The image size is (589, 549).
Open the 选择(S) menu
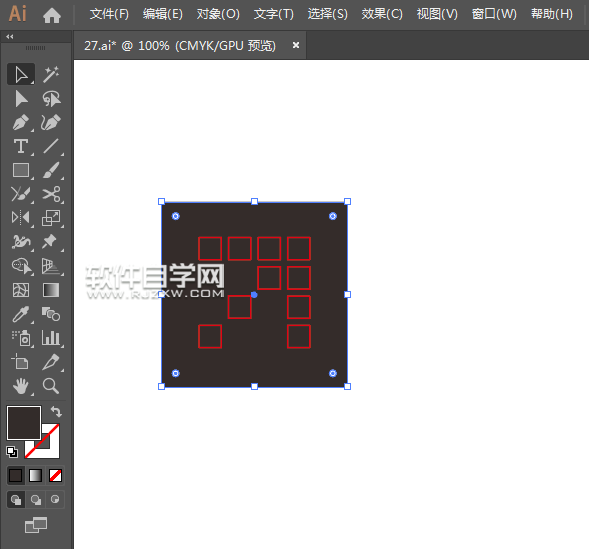(x=328, y=14)
